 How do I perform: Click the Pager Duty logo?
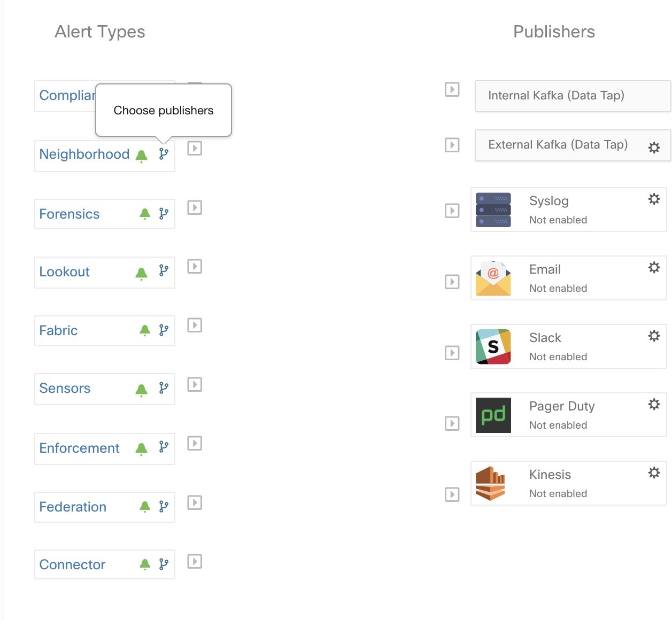[x=493, y=415]
